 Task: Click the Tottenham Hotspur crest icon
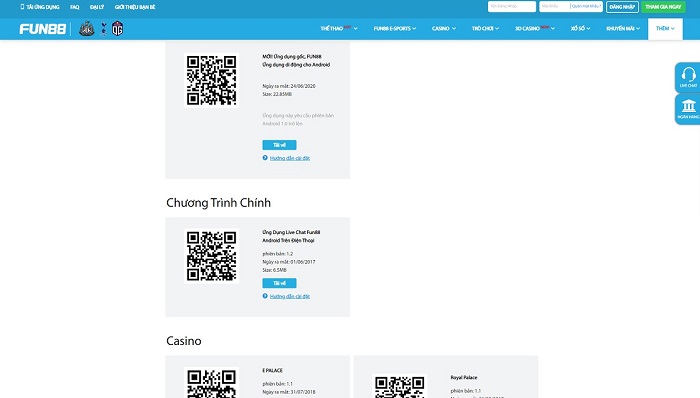[x=104, y=29]
